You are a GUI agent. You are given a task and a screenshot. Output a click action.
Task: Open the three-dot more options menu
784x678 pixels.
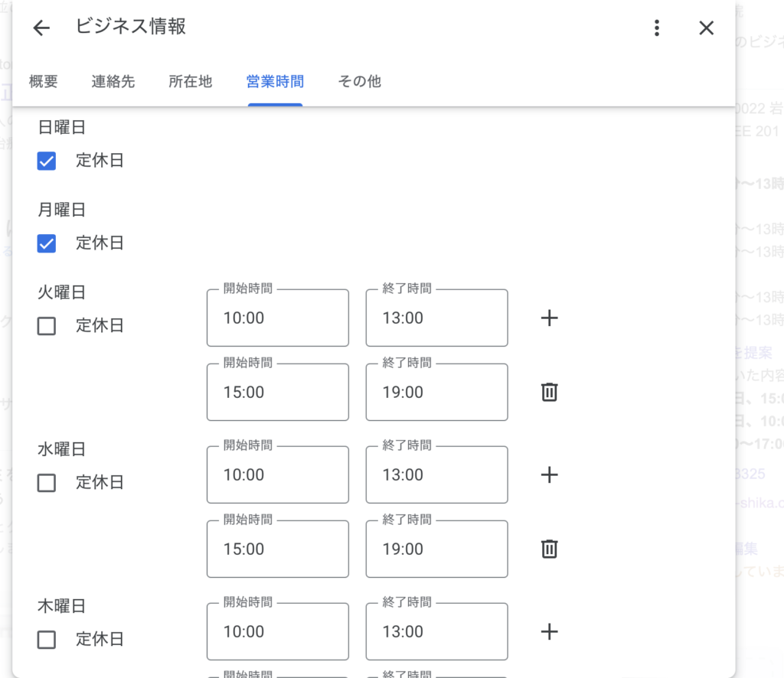pos(656,28)
